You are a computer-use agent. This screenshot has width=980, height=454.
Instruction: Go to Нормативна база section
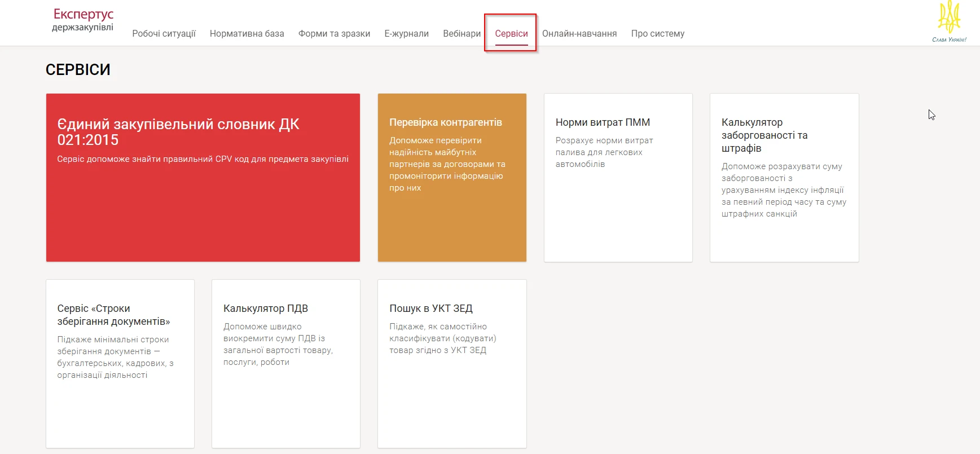click(247, 34)
